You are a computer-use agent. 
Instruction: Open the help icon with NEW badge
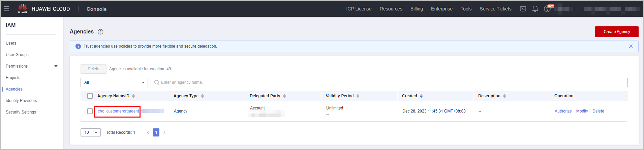coord(548,8)
